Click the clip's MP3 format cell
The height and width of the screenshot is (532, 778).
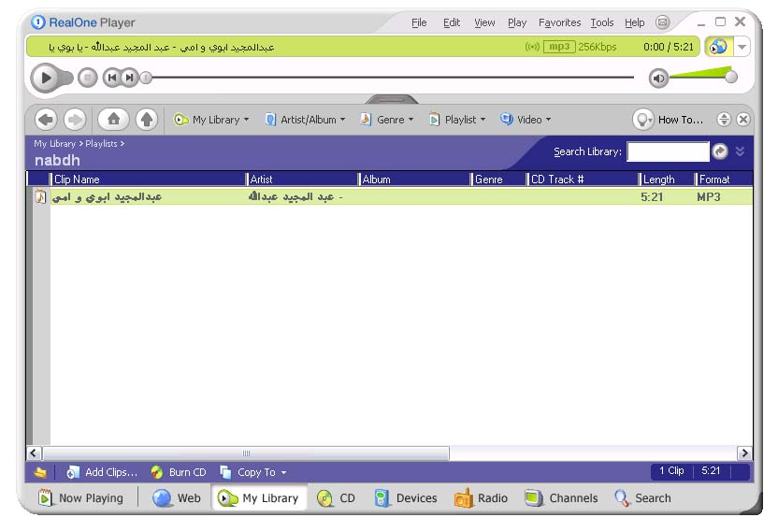tap(709, 197)
